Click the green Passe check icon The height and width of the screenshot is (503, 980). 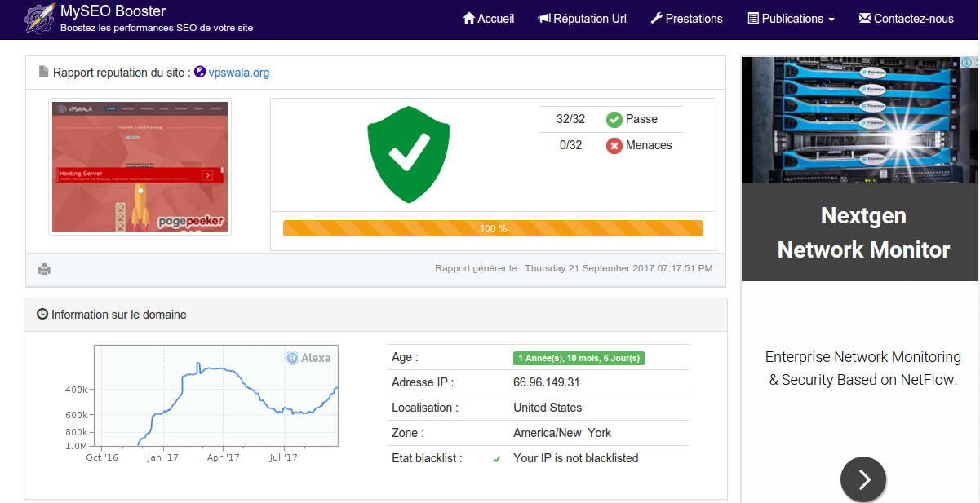coord(614,120)
